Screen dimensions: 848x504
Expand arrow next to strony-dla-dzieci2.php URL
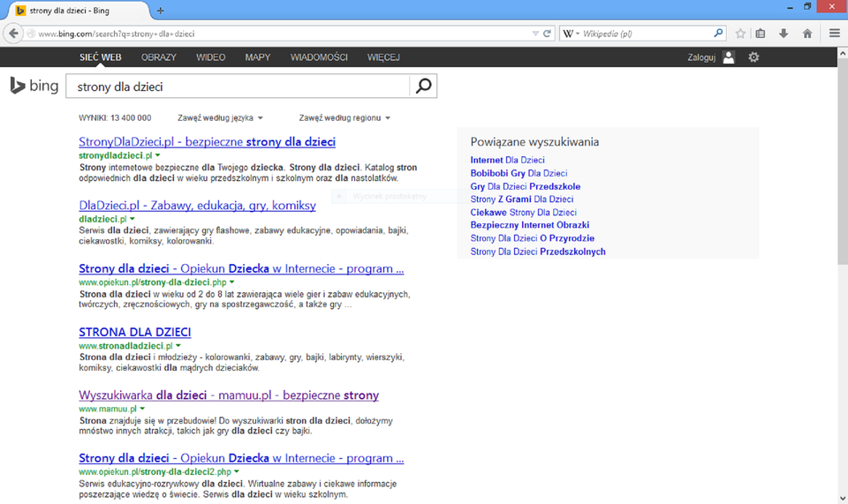coord(237,471)
